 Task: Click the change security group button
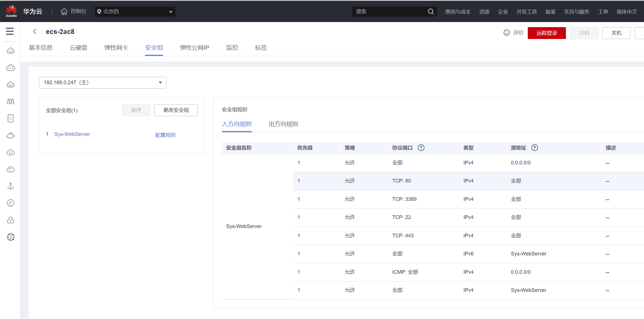176,110
